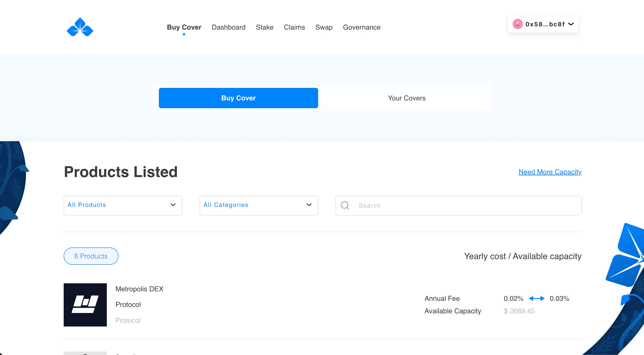Click the blue double-arrow fee range icon
The width and height of the screenshot is (644, 355).
(x=537, y=298)
